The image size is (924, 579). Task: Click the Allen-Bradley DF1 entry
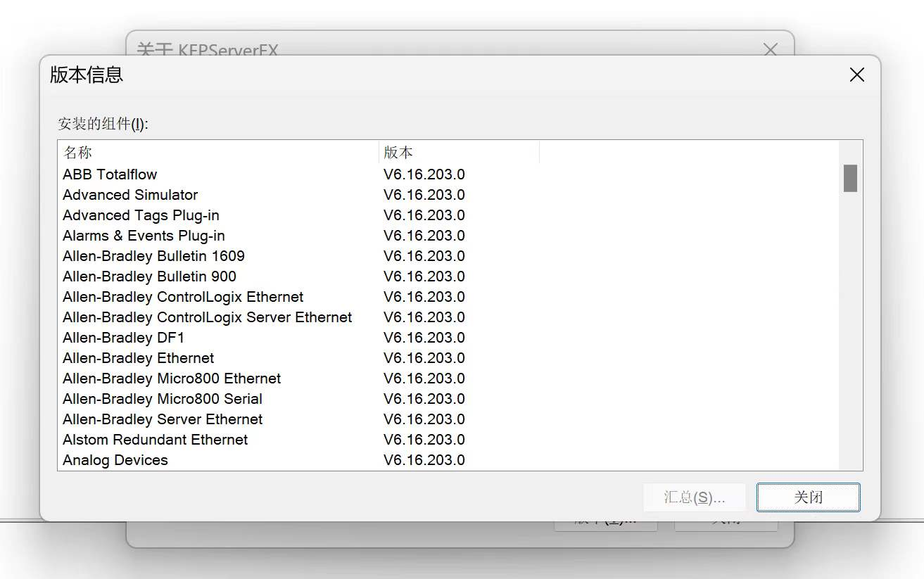pos(123,338)
